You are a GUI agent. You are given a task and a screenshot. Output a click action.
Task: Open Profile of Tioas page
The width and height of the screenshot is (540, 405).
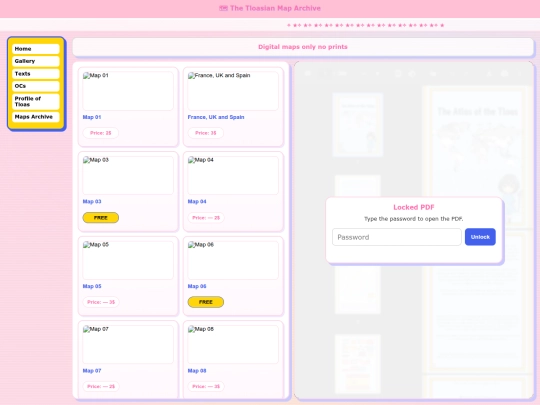35,102
